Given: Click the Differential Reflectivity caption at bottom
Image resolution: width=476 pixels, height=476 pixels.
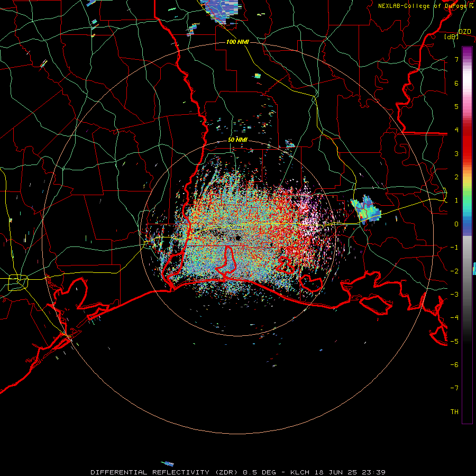Looking at the screenshot, I should pos(238,472).
